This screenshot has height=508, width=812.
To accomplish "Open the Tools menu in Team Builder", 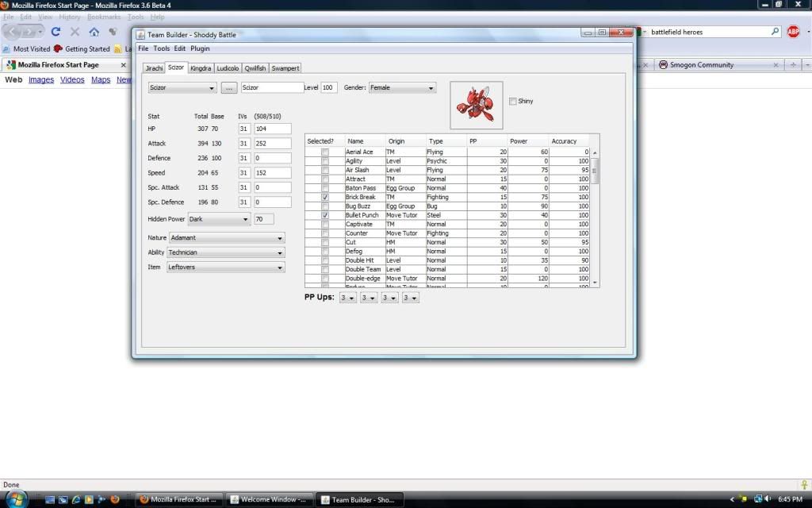I will (161, 48).
